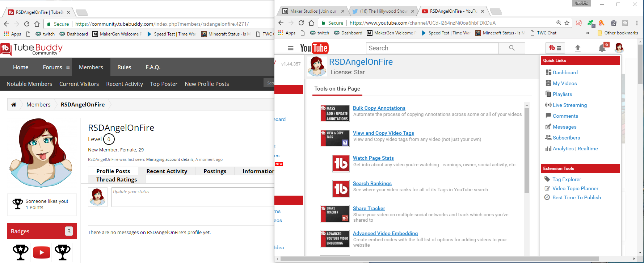The width and height of the screenshot is (644, 263).
Task: Open the Chrome three-dot menu in YouTube window
Action: 637,23
